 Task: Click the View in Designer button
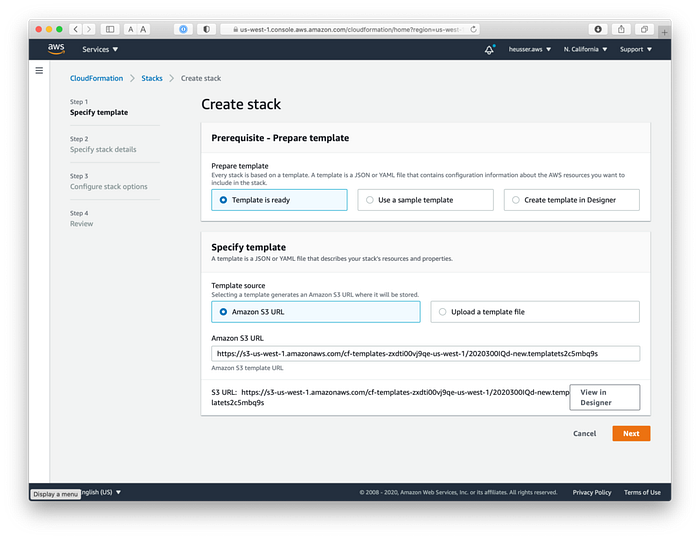click(x=604, y=397)
